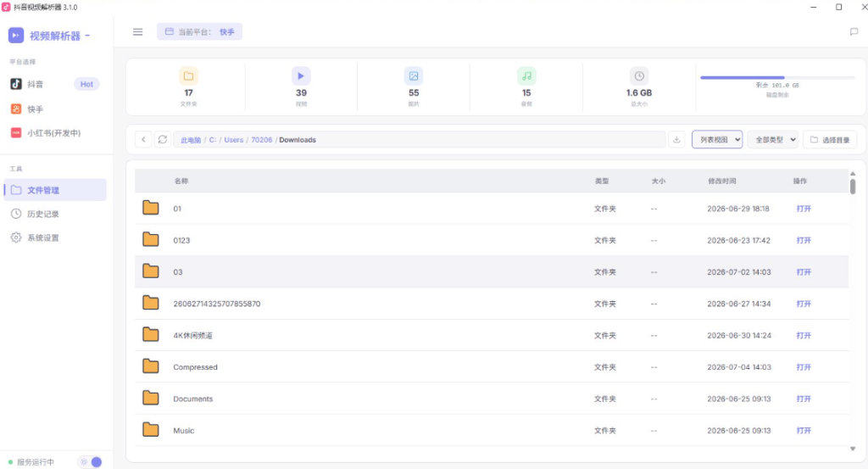Click the folder icon of row 03
Screen dimensions: 868x469
coord(151,271)
